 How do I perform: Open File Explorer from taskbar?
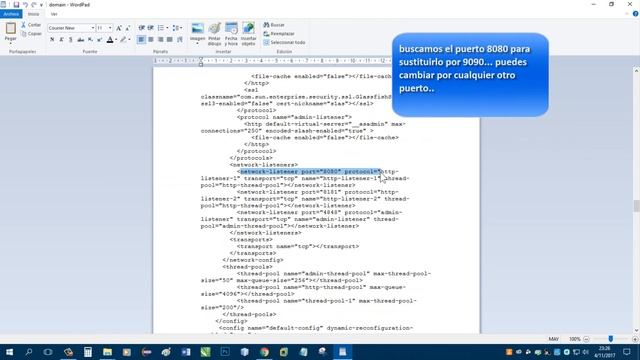107,352
